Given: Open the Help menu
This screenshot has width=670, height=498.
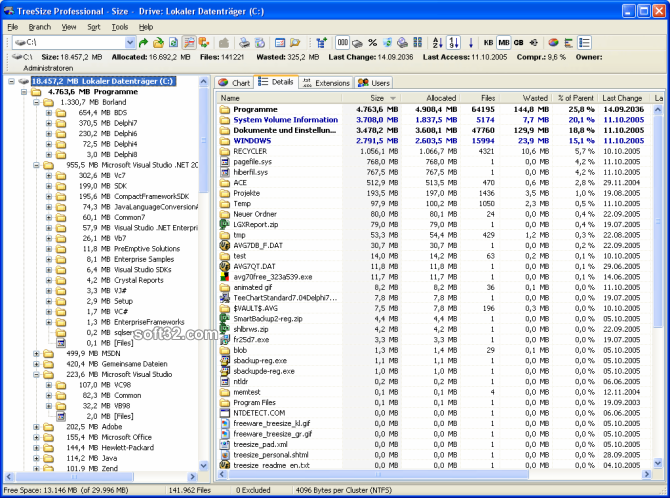Looking at the screenshot, I should (x=146, y=27).
